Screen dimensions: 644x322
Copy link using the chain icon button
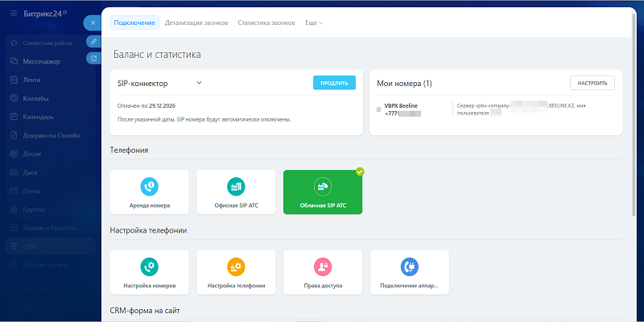tap(93, 42)
